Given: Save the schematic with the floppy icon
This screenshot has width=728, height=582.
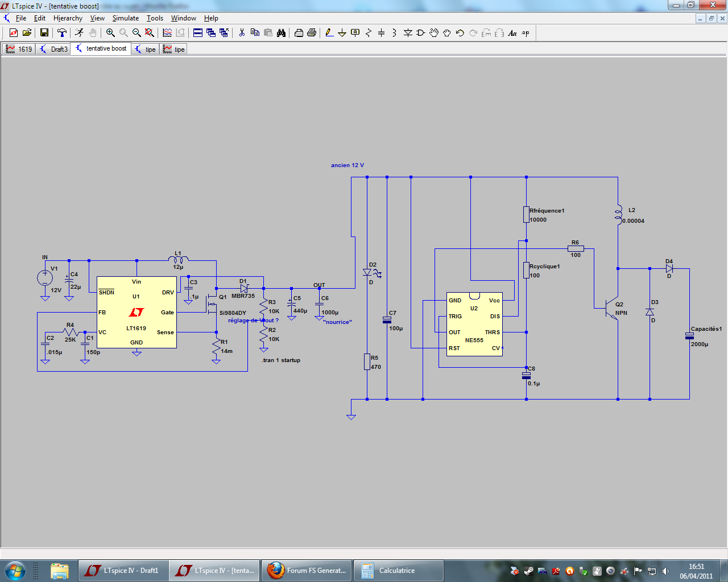Looking at the screenshot, I should pyautogui.click(x=44, y=33).
